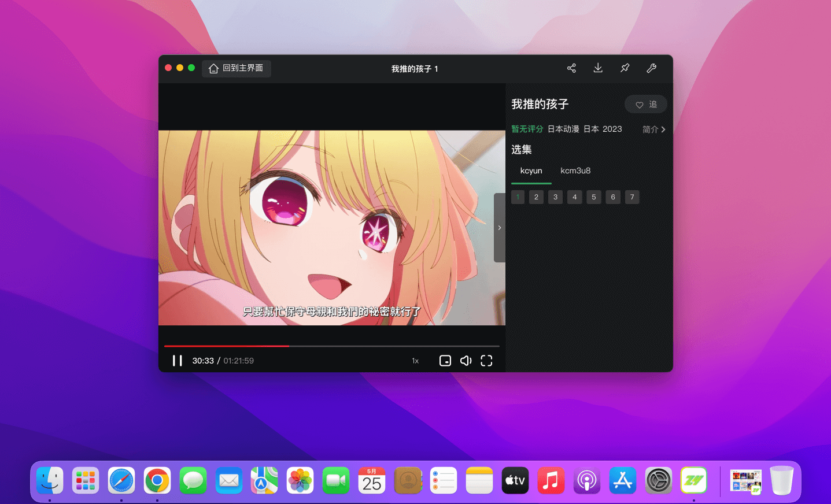Open settings via the wrench icon
This screenshot has height=504, width=831.
click(x=651, y=68)
